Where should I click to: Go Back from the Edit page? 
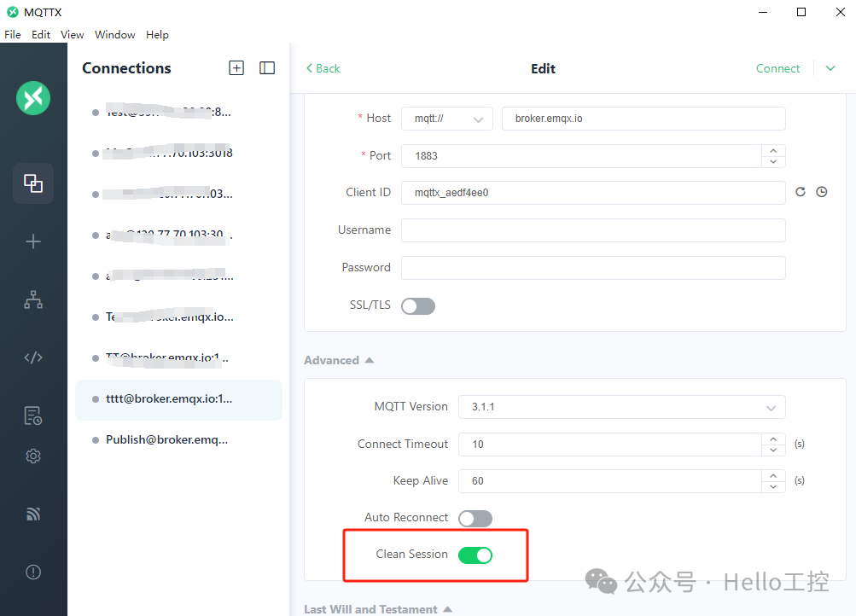tap(323, 69)
